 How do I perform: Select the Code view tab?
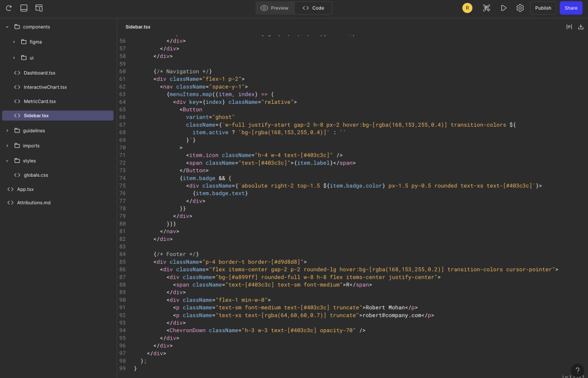pyautogui.click(x=314, y=8)
